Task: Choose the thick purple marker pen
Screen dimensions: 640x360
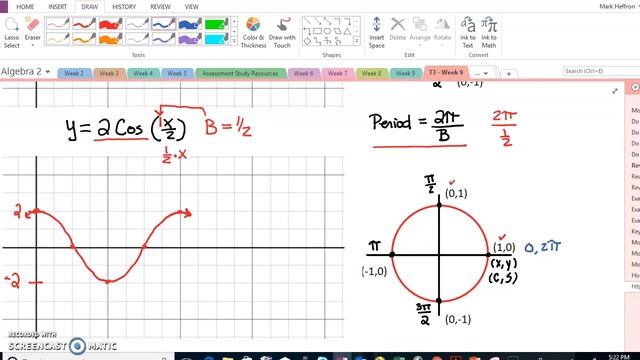Action: coord(190,38)
